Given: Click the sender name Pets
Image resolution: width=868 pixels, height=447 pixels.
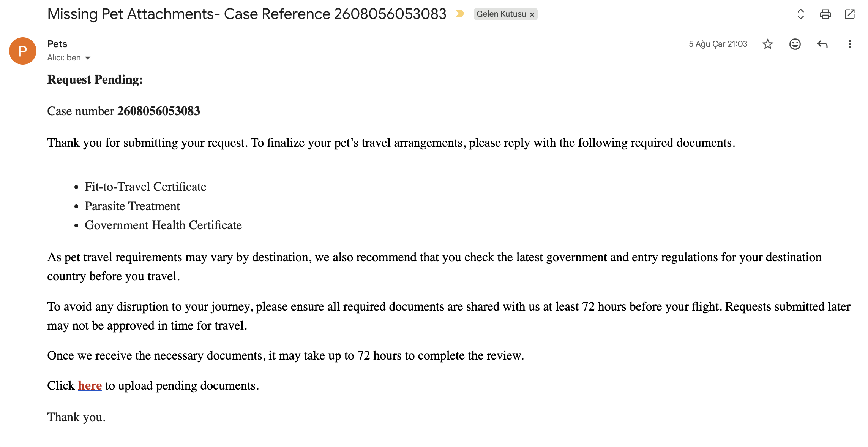Looking at the screenshot, I should [x=57, y=44].
